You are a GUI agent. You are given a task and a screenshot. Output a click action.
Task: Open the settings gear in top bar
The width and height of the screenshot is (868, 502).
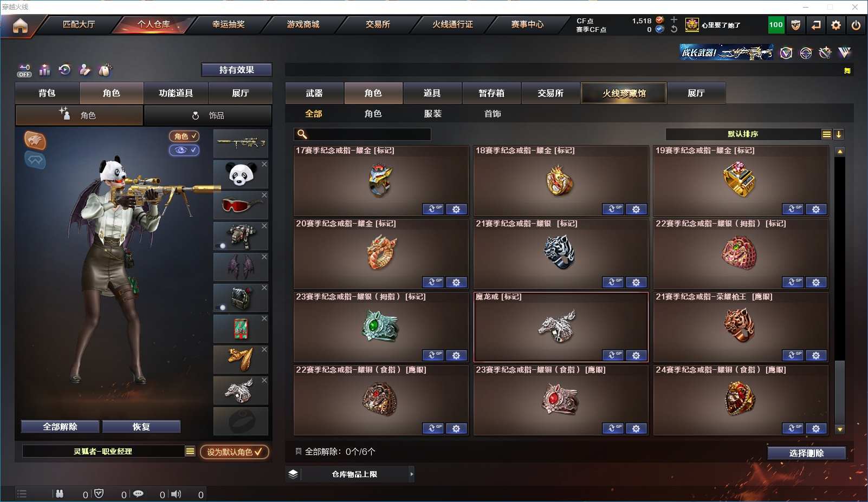(x=836, y=25)
